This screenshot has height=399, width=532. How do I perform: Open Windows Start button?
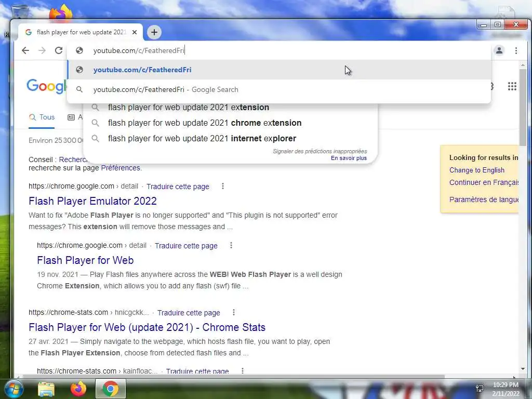point(13,389)
